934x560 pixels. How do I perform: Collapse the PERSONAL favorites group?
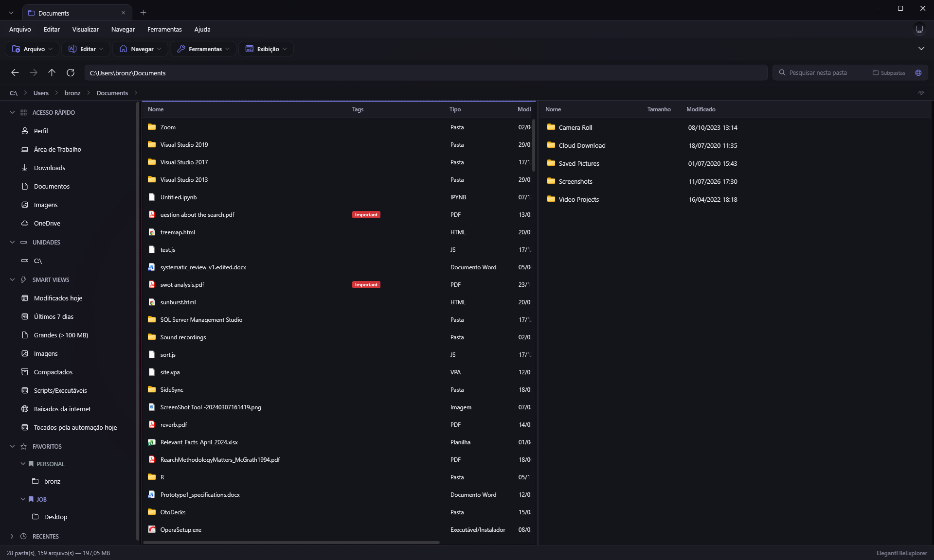23,464
